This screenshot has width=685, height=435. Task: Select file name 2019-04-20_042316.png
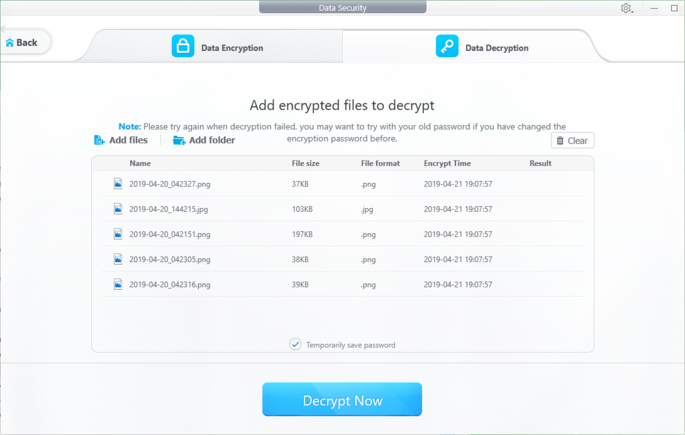(170, 285)
